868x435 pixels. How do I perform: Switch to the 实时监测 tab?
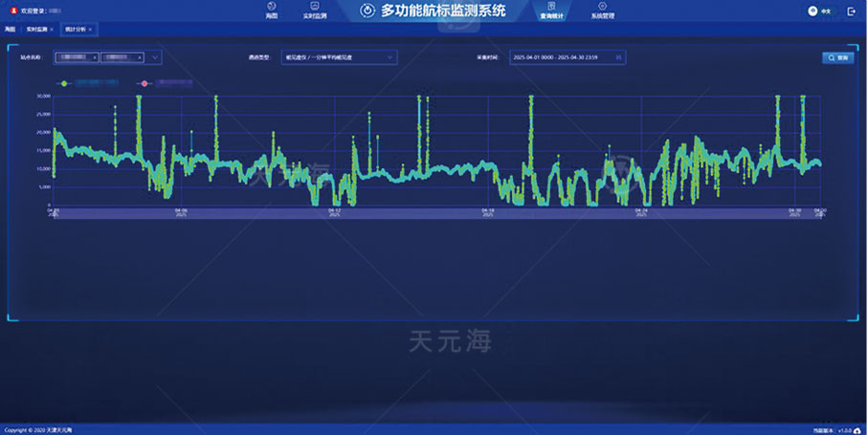click(x=37, y=30)
